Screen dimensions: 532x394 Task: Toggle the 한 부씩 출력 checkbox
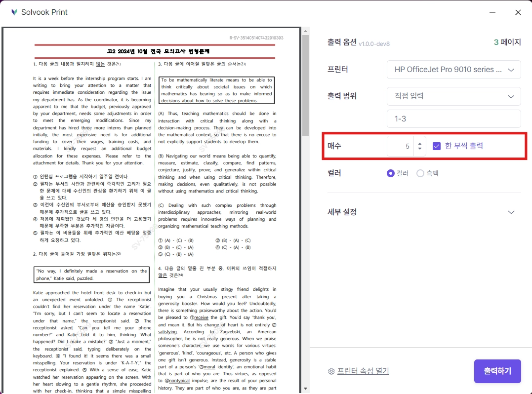tap(437, 146)
